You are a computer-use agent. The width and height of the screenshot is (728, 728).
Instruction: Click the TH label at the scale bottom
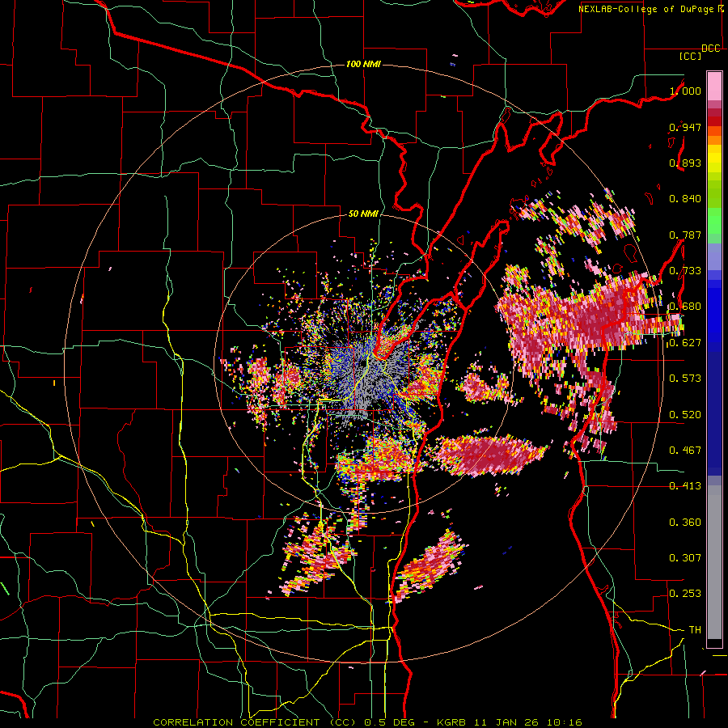(695, 630)
